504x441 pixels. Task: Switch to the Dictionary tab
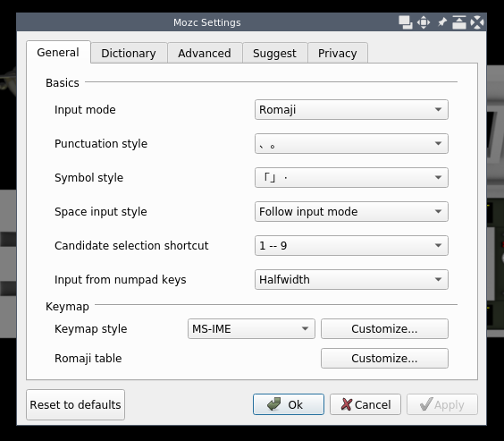pyautogui.click(x=129, y=53)
